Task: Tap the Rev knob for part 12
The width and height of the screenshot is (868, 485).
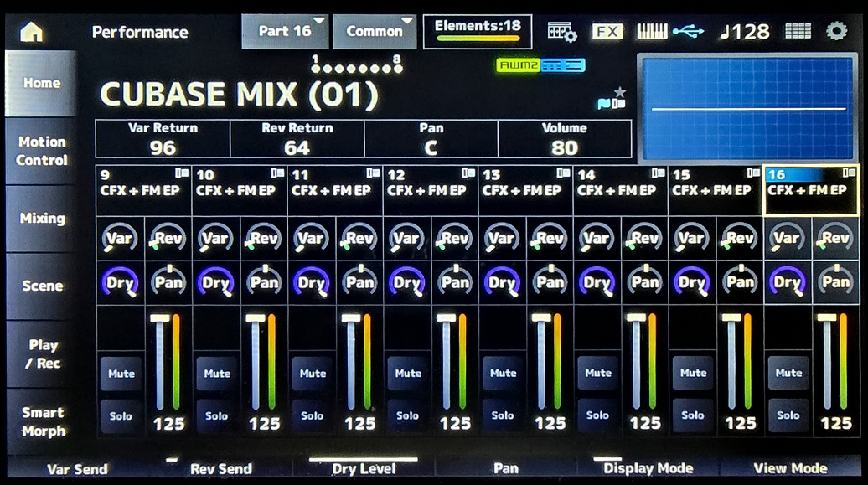Action: pyautogui.click(x=455, y=238)
